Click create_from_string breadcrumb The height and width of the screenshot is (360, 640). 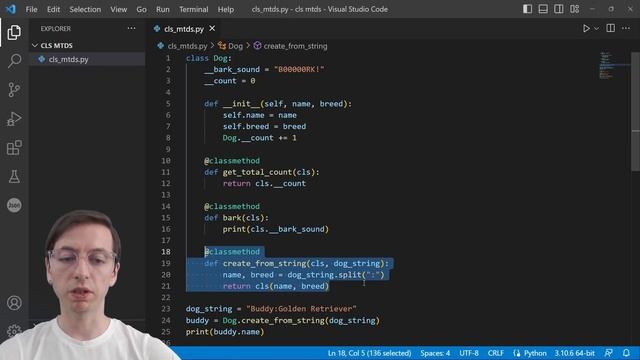295,46
